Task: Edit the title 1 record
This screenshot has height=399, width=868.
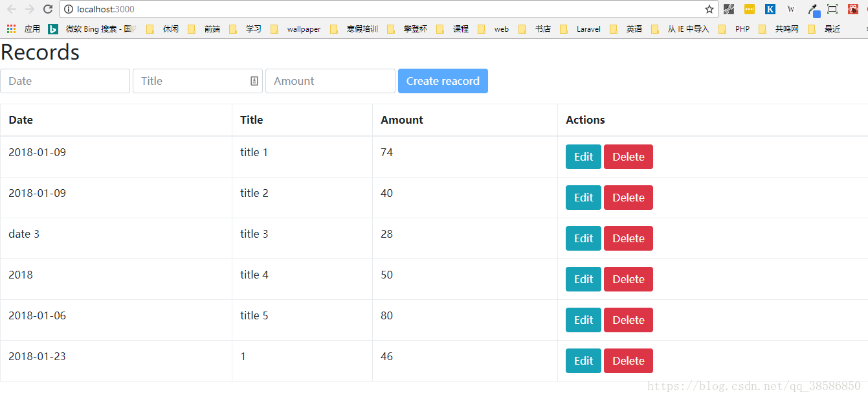Action: pos(583,157)
